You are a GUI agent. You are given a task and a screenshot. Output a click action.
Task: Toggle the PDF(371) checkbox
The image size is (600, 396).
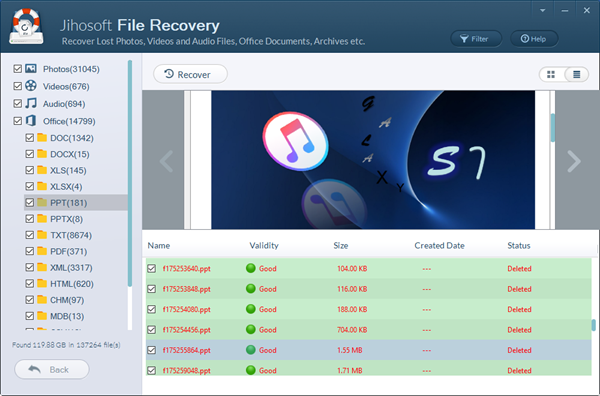[x=29, y=251]
